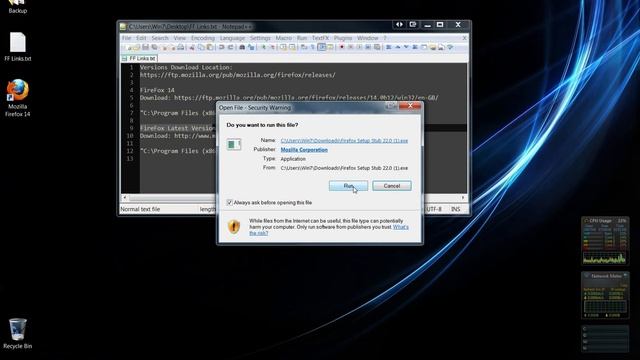
Task: Click the Paste toolbar icon
Action: pos(210,47)
